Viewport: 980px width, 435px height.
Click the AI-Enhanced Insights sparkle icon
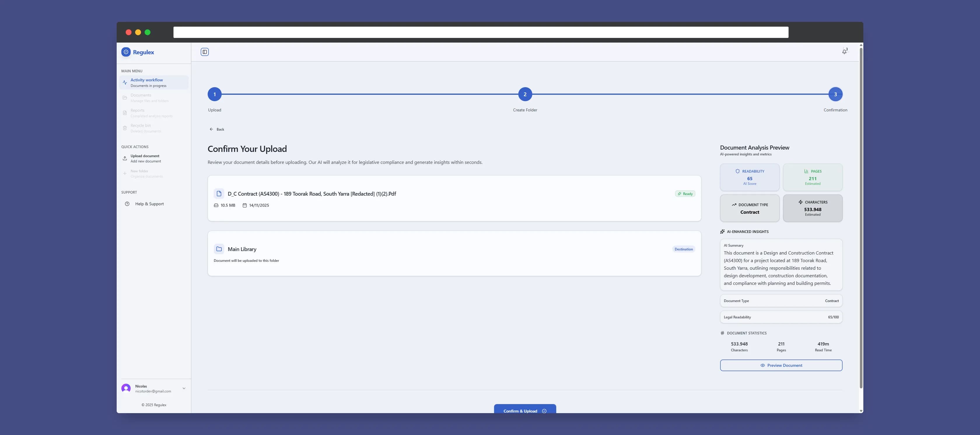coord(722,231)
